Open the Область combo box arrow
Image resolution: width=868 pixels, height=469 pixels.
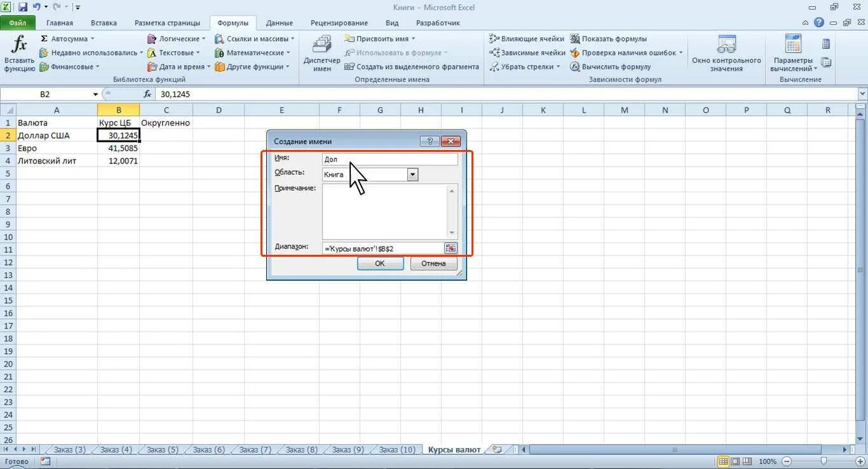pos(412,174)
